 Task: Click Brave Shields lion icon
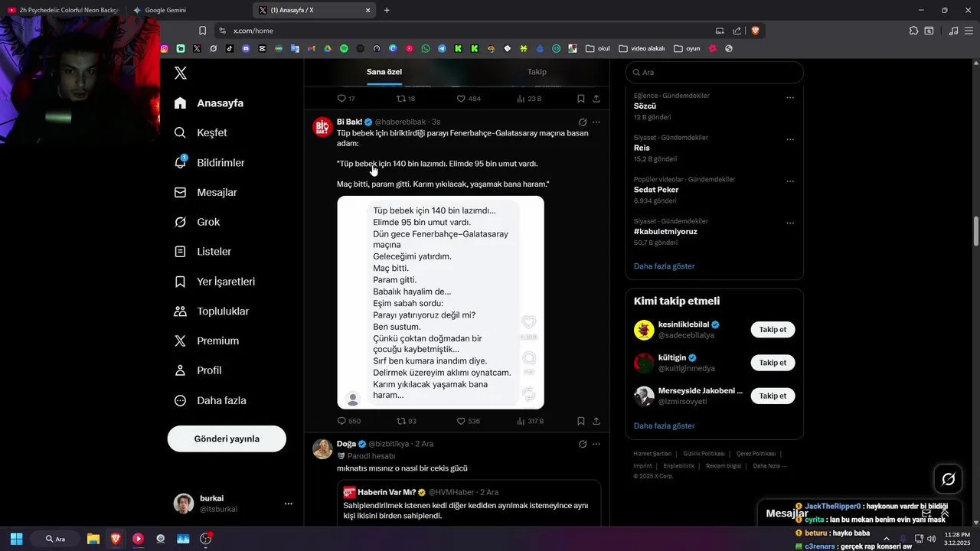[x=755, y=31]
